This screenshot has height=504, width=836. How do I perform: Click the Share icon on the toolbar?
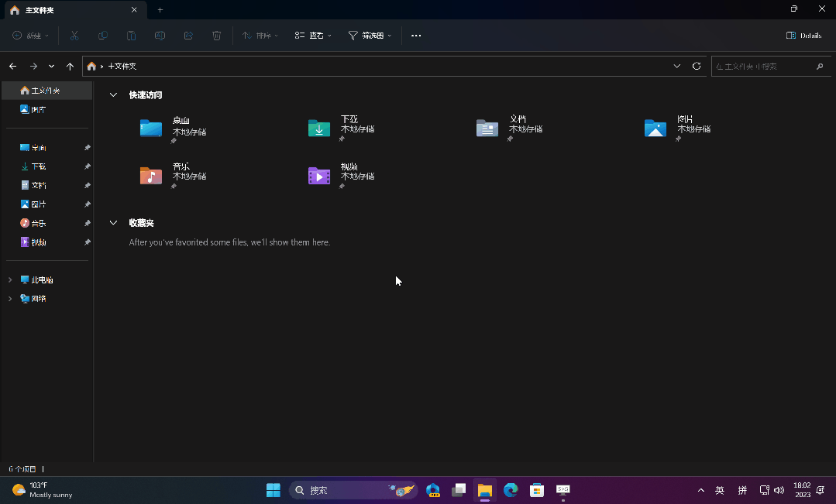pos(187,35)
